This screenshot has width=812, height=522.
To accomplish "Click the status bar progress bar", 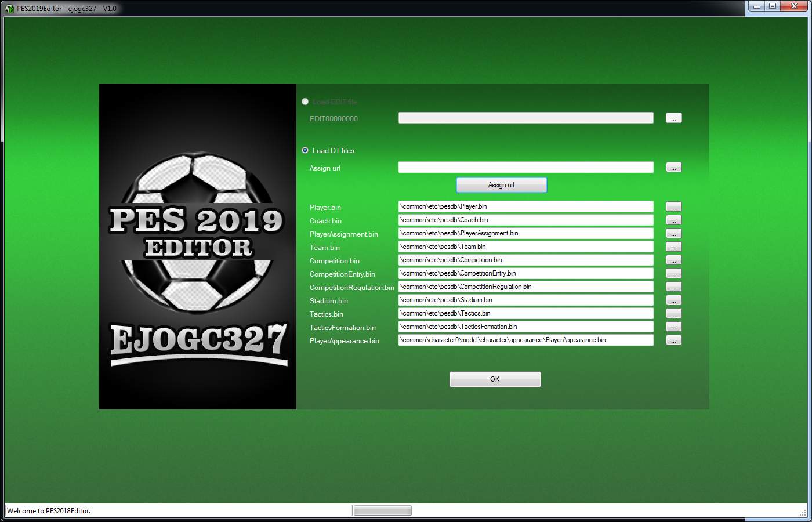I will (383, 510).
